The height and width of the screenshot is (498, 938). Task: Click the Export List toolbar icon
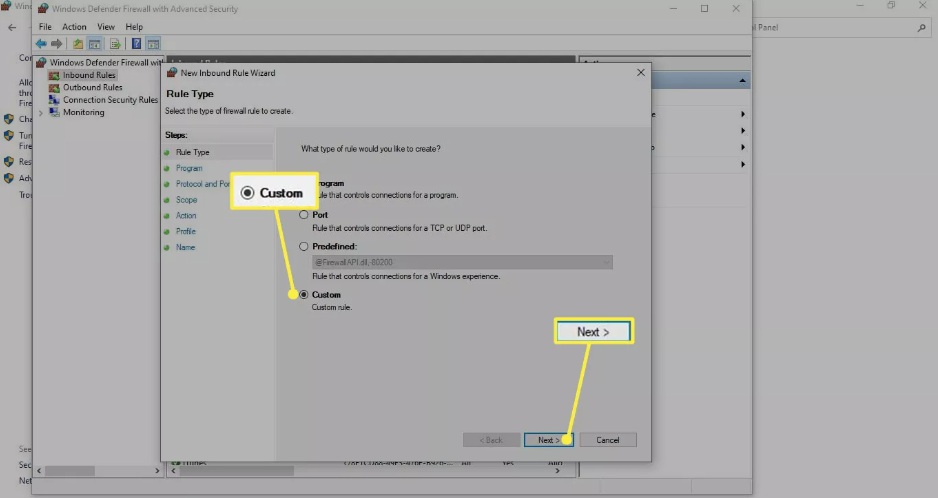pyautogui.click(x=115, y=44)
